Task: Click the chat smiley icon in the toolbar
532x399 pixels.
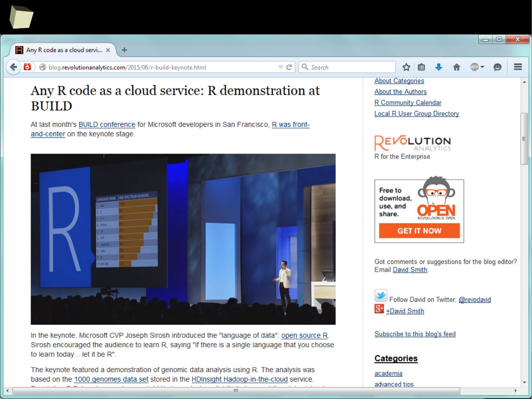Action: tap(497, 67)
